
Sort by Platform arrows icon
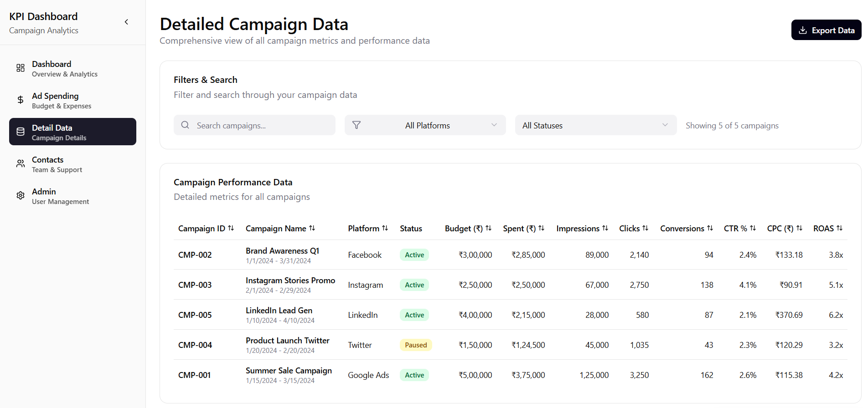(385, 228)
